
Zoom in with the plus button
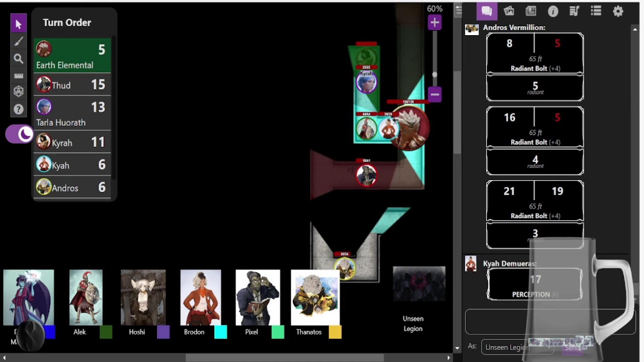(435, 23)
